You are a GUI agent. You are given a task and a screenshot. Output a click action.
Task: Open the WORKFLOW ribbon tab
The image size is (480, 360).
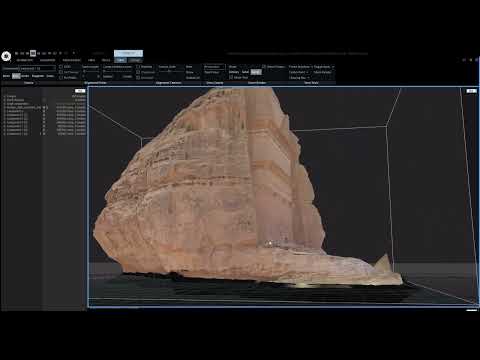(25, 60)
